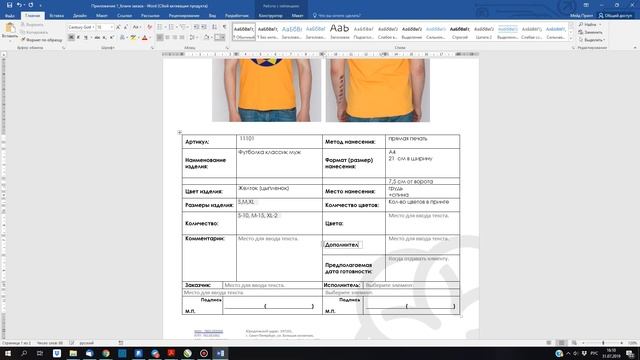Open Change Case (Aa) dropdown
Image resolution: width=640 pixels, height=360 pixels.
click(137, 27)
